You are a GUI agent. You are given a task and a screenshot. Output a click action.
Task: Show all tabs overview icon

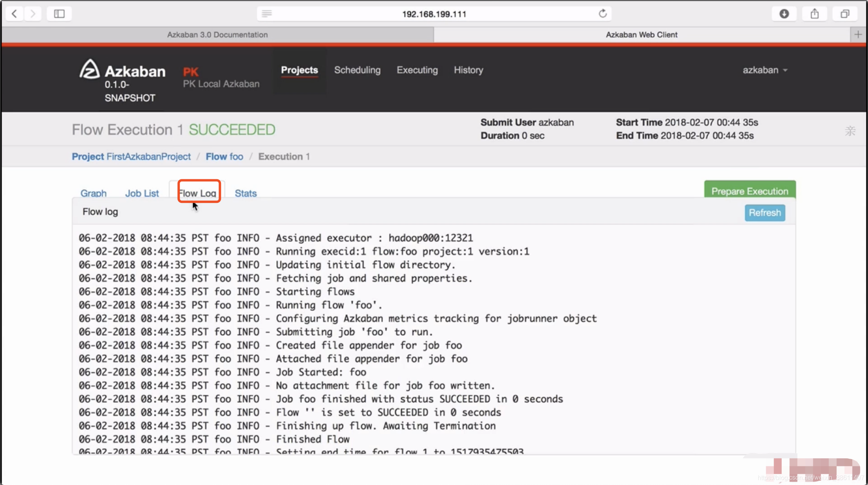pyautogui.click(x=845, y=14)
